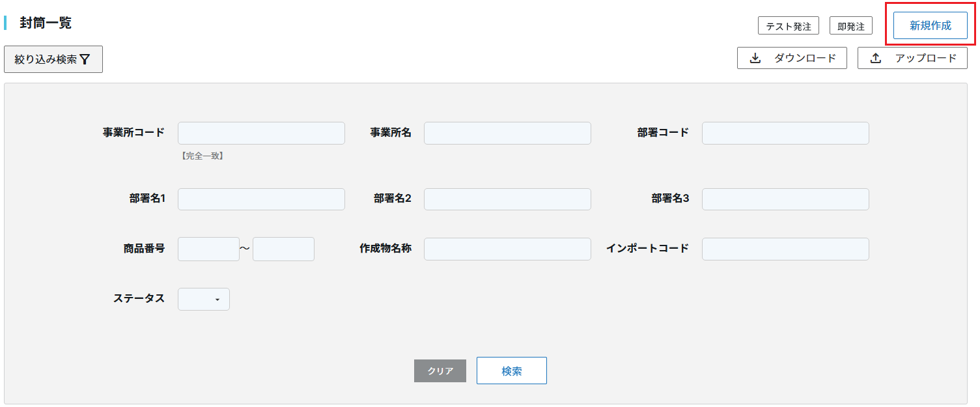Click the 商品番号 range start field
Screen dimensions: 980x407
tap(208, 249)
